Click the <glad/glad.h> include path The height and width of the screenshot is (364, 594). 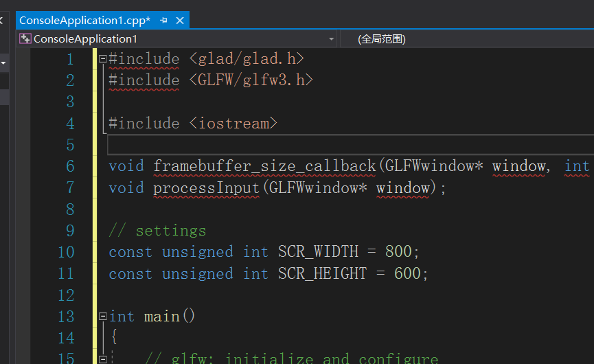coord(247,58)
